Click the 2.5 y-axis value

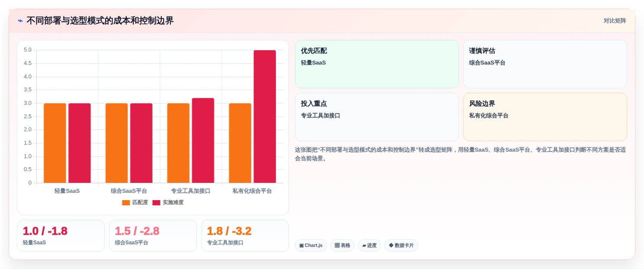pyautogui.click(x=28, y=116)
